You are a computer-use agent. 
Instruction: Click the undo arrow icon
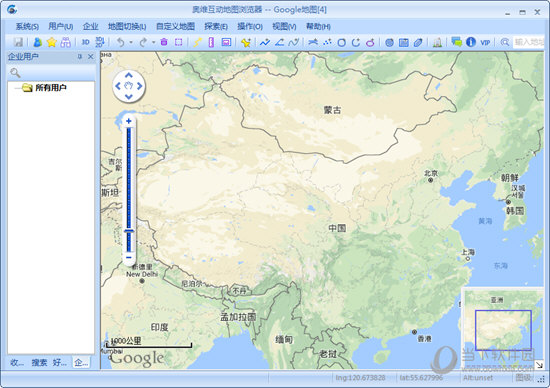pos(120,42)
